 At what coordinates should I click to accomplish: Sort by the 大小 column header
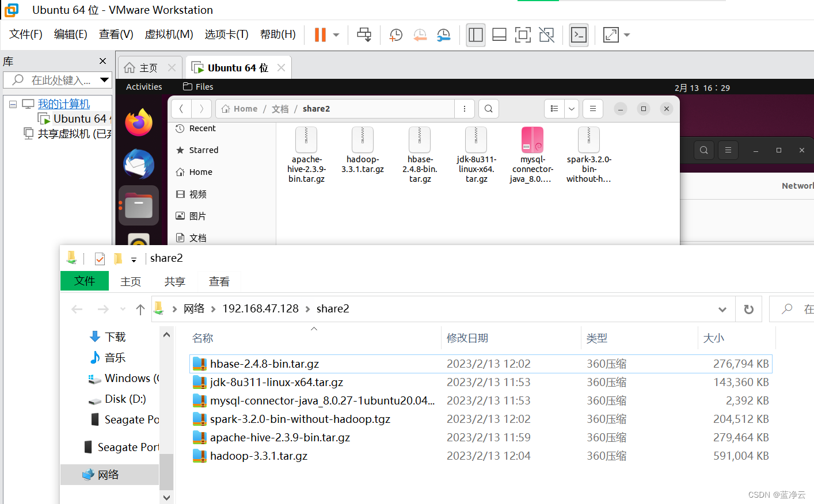coord(736,338)
